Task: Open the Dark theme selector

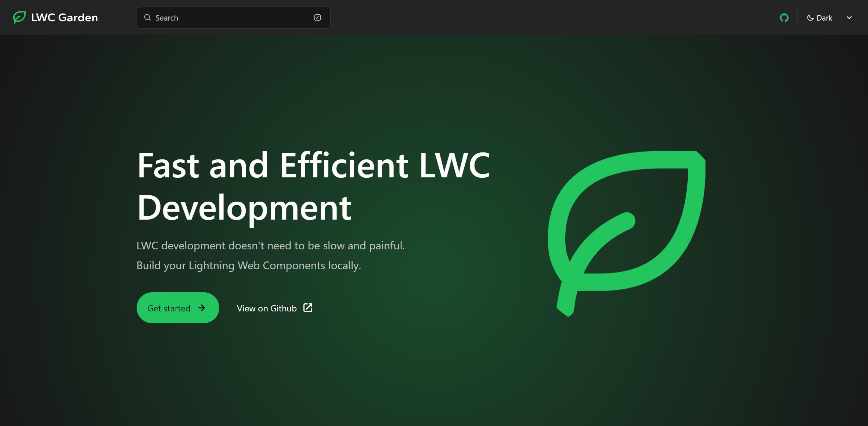Action: click(829, 18)
